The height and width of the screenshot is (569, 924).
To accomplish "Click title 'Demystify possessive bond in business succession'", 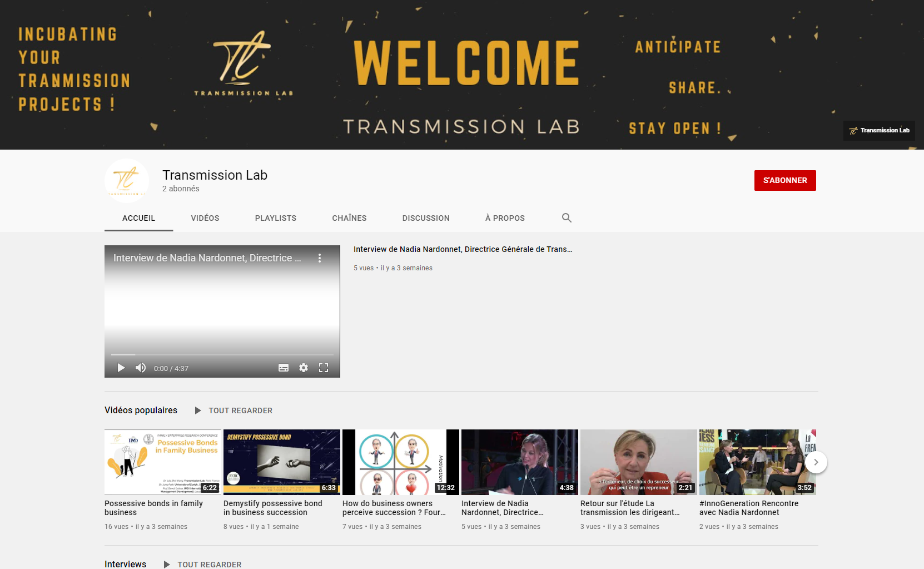I will click(273, 508).
